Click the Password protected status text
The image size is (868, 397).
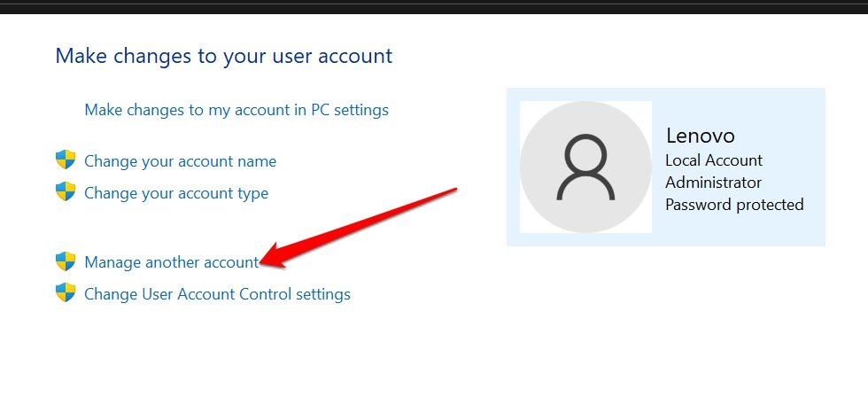click(x=734, y=205)
